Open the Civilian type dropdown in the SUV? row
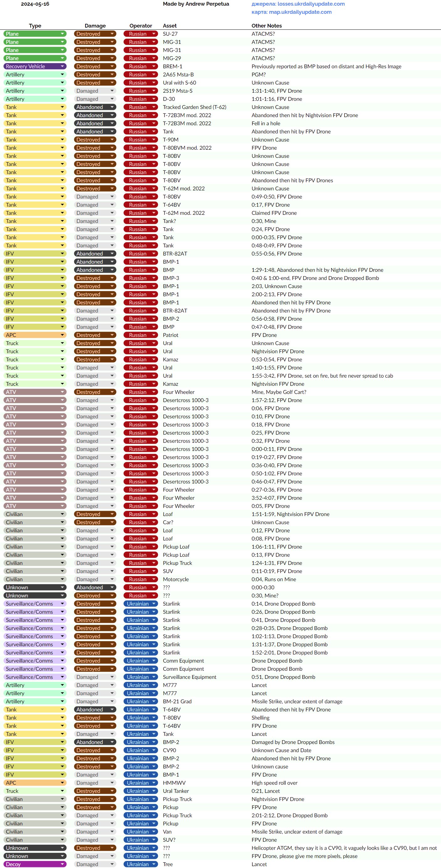 point(35,840)
